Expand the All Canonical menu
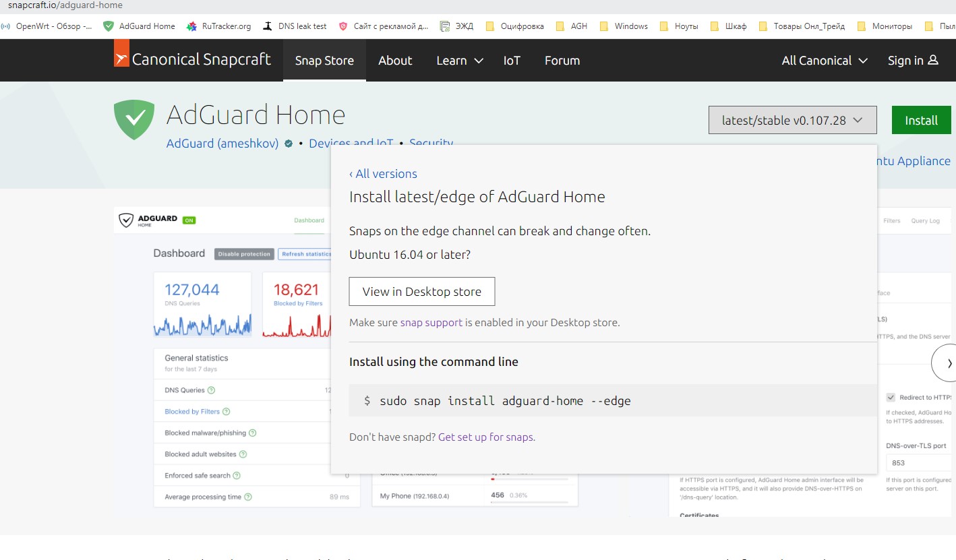 click(825, 60)
